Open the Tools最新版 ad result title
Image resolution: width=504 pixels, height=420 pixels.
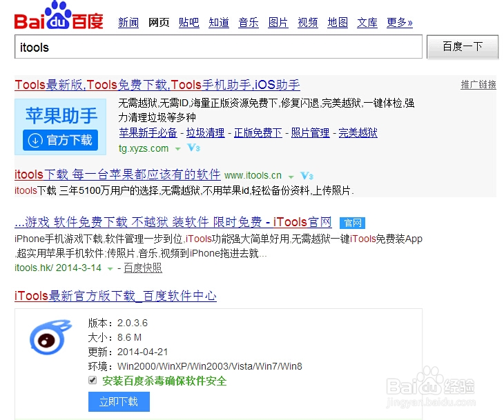tap(157, 85)
